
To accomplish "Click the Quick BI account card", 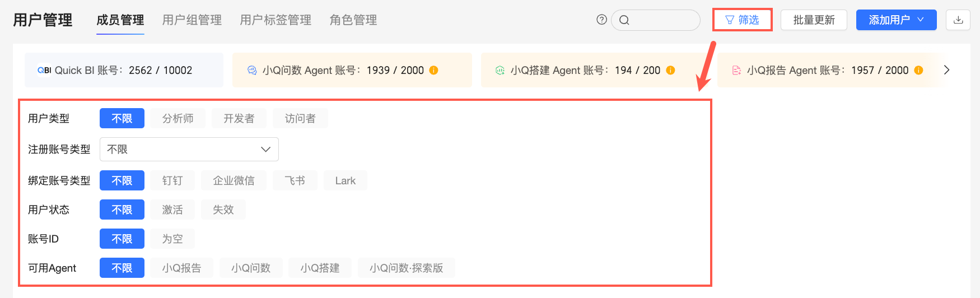I will tap(124, 70).
